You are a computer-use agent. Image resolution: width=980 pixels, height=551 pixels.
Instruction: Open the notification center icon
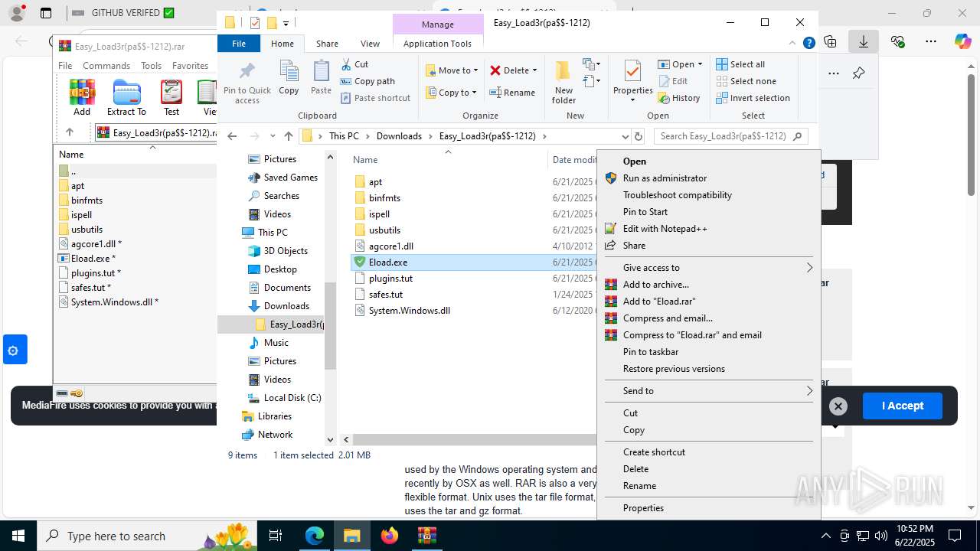(955, 536)
